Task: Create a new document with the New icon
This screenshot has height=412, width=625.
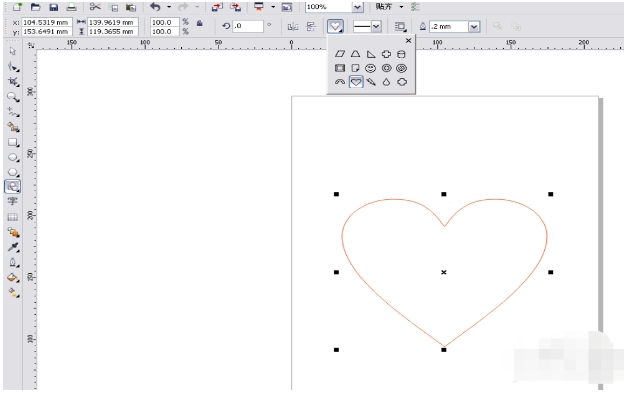Action: (18, 7)
